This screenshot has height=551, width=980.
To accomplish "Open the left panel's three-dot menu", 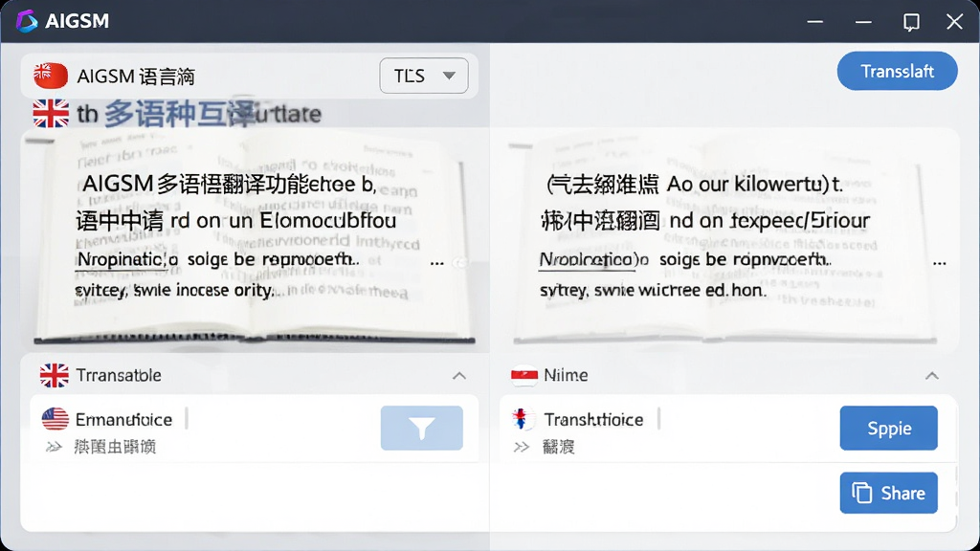I will point(436,263).
